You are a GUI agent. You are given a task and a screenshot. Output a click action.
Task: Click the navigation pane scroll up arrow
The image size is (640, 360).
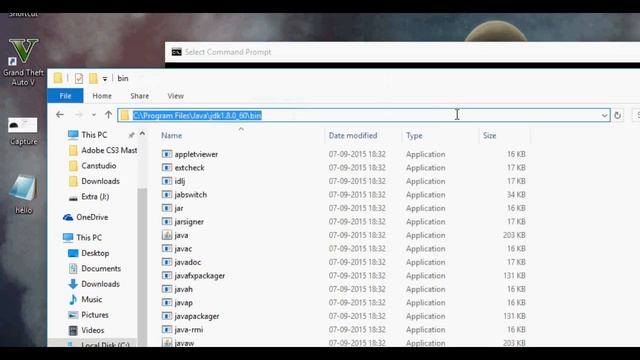[142, 133]
